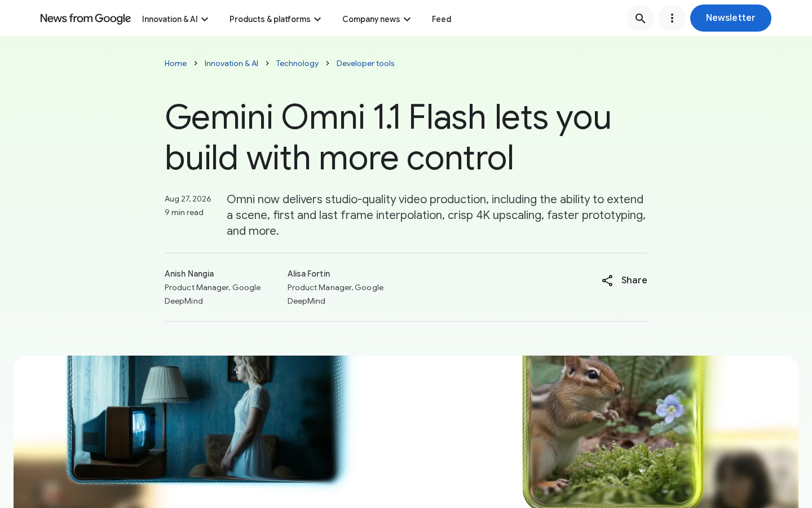The height and width of the screenshot is (508, 812).
Task: Click the woman watching TV video thumbnail
Action: click(206, 419)
